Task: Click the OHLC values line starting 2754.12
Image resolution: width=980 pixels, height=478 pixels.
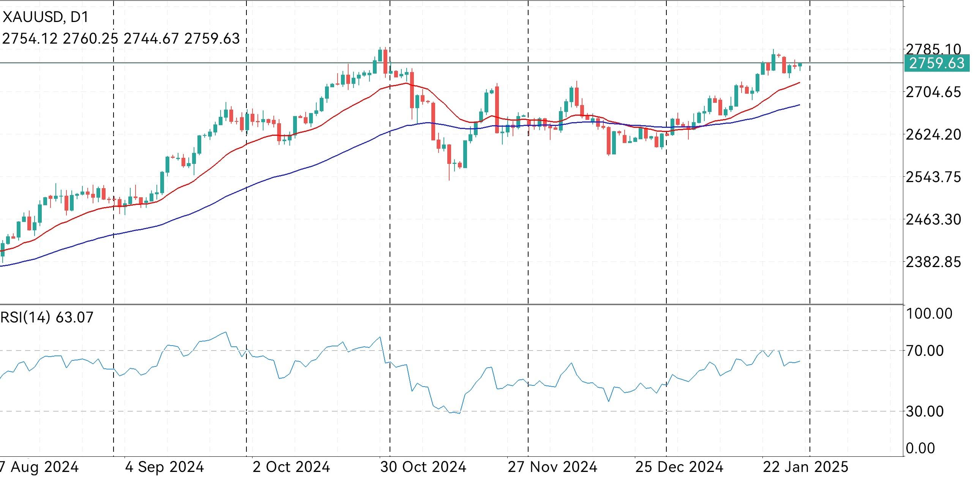Action: [121, 39]
